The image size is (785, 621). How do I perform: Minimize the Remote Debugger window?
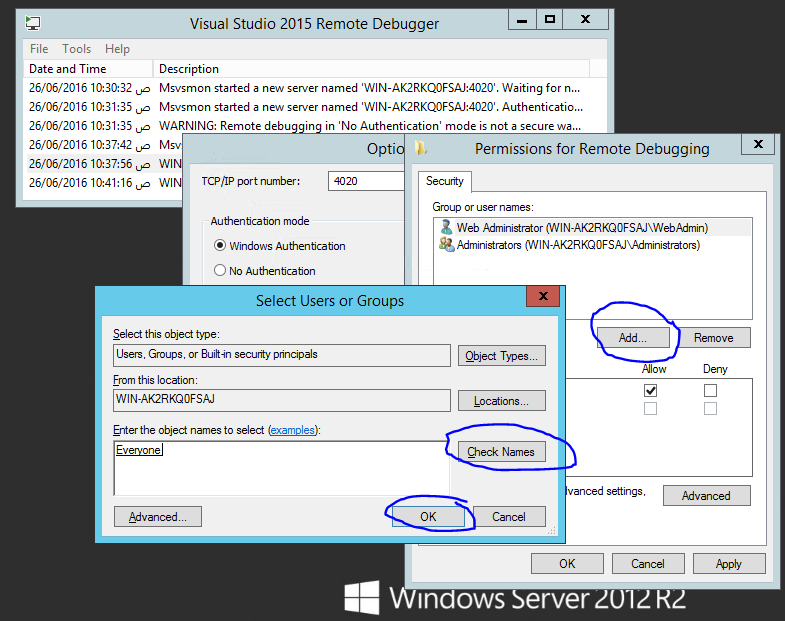tap(522, 20)
